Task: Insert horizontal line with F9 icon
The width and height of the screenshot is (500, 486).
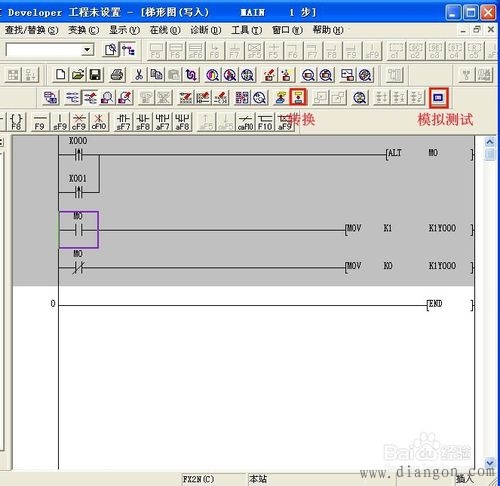Action: coord(40,122)
